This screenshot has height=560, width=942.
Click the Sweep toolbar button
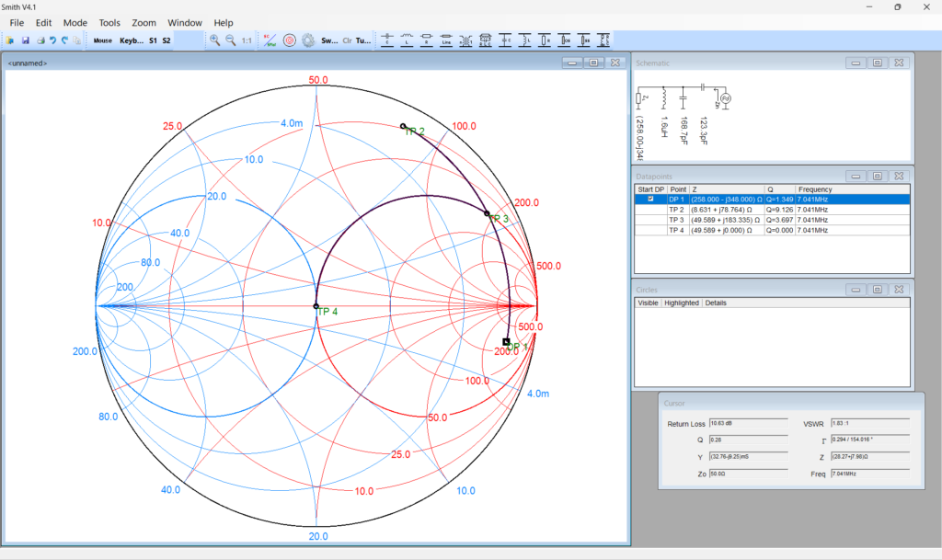point(329,40)
